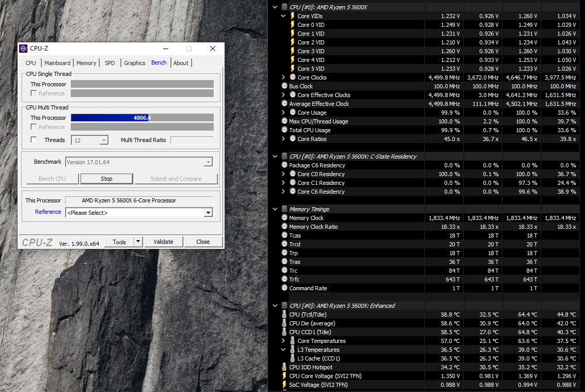Switch to the Memory tab
The image size is (585, 392).
pyautogui.click(x=86, y=63)
